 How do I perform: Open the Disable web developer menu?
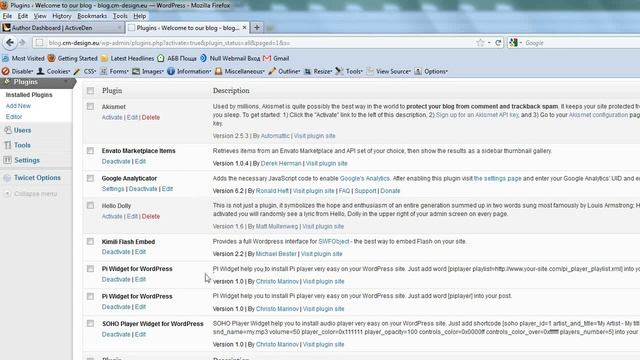[x=18, y=71]
